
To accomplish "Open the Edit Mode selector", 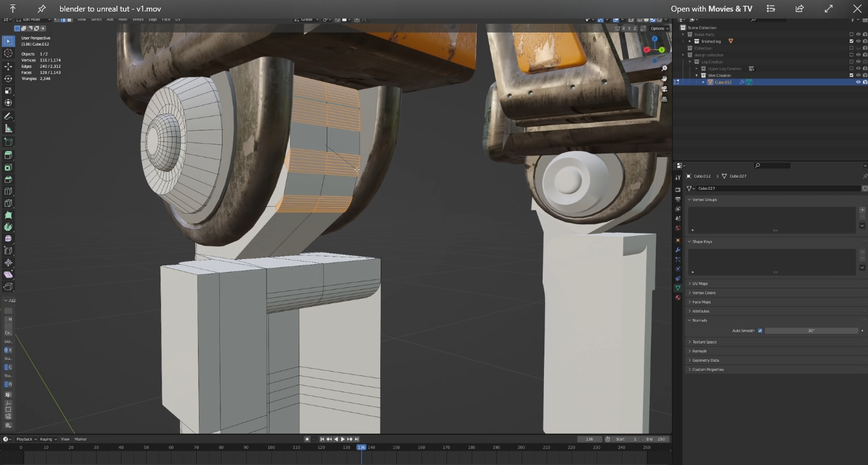I will click(32, 19).
